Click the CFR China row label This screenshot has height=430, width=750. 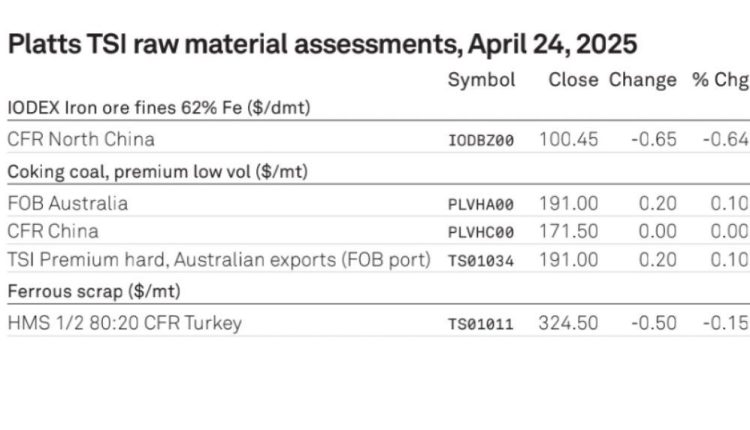tap(53, 232)
